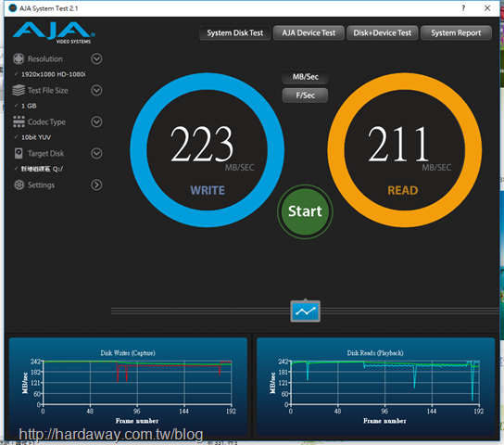This screenshot has width=504, height=445.
Task: Select MB/Sec display units
Action: [305, 77]
